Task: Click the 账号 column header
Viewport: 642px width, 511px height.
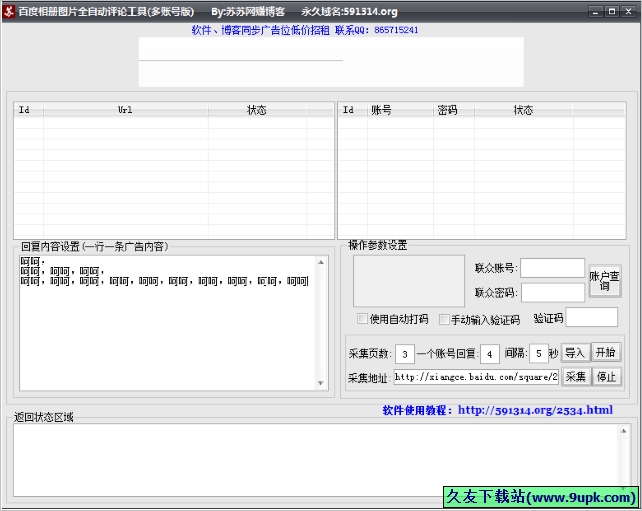Action: 400,110
